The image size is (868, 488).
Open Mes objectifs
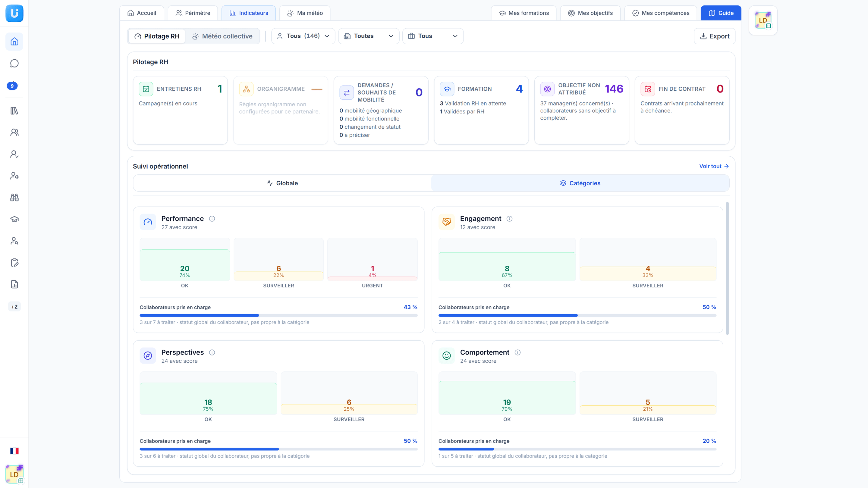(x=590, y=13)
